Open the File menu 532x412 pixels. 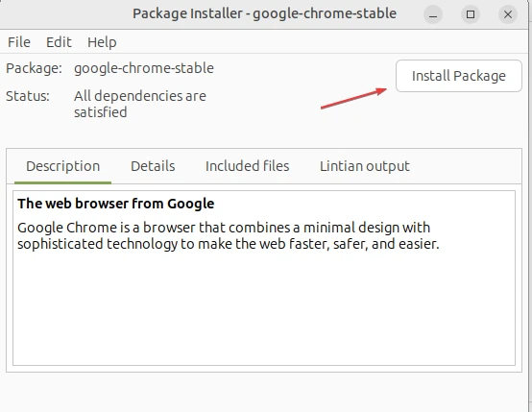point(19,42)
